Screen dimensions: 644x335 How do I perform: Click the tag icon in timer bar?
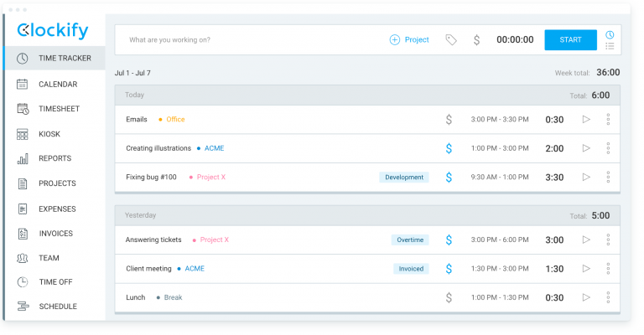[x=451, y=39]
